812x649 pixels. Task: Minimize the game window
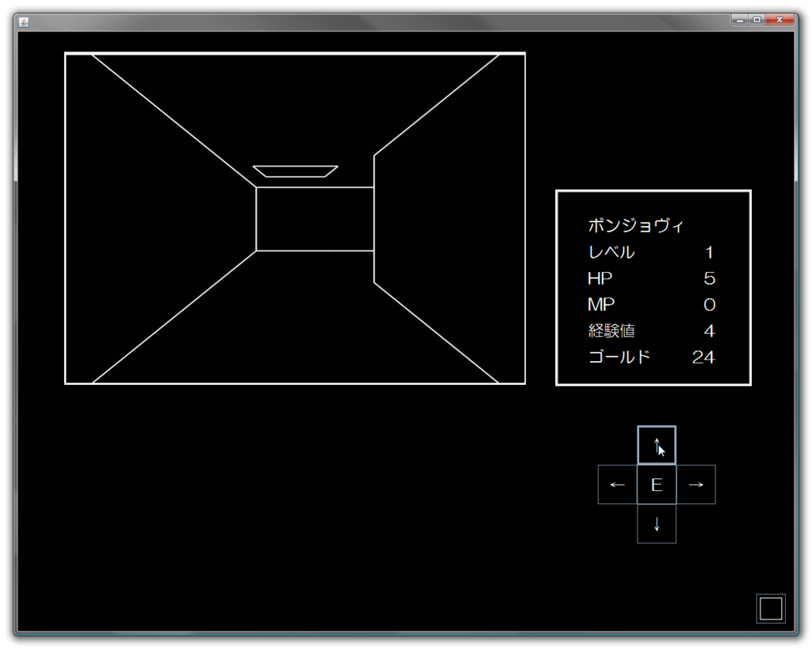click(740, 20)
